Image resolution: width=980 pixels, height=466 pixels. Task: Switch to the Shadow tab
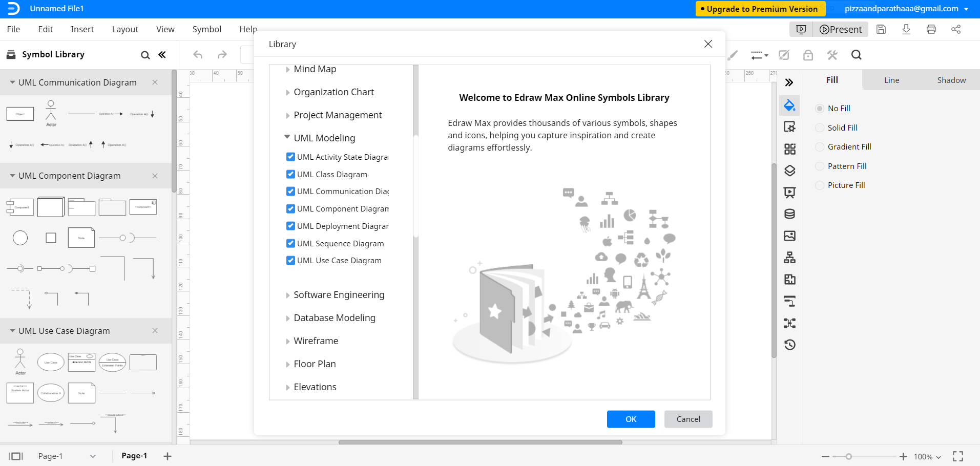951,80
